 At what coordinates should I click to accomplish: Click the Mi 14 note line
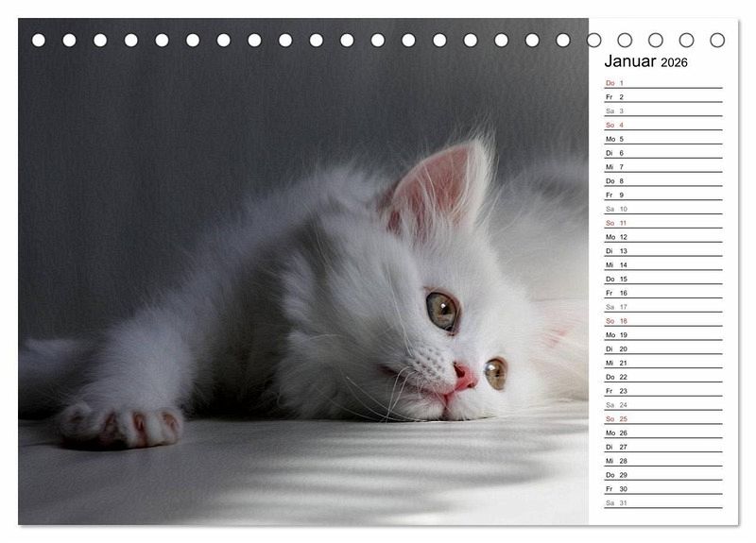662,265
